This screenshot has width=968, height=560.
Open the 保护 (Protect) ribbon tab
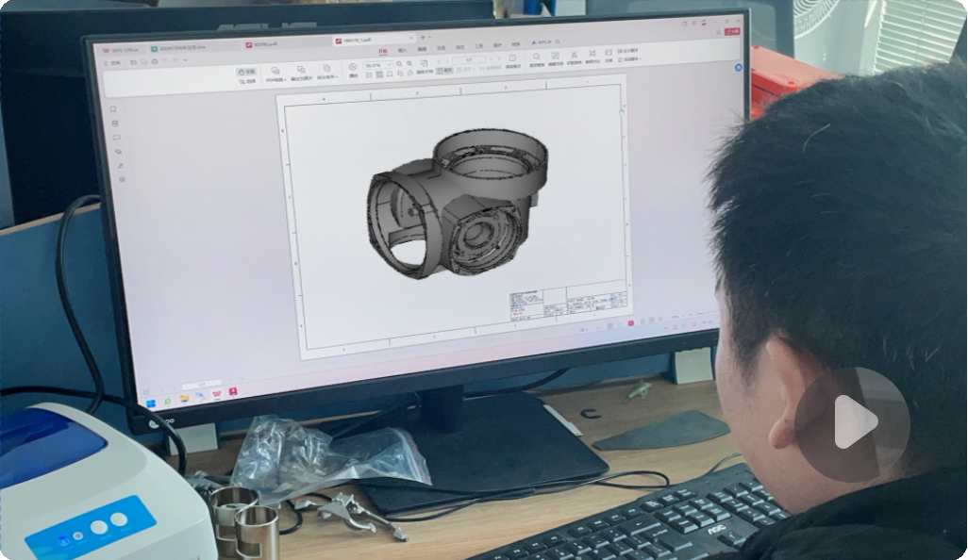[x=497, y=45]
